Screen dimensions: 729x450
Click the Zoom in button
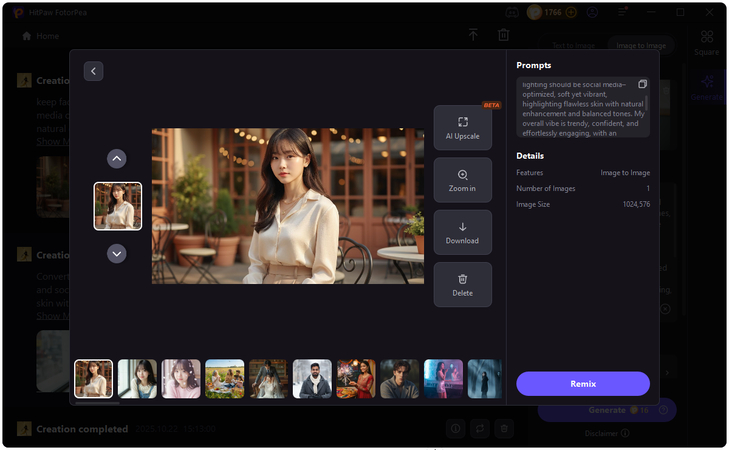pos(463,180)
